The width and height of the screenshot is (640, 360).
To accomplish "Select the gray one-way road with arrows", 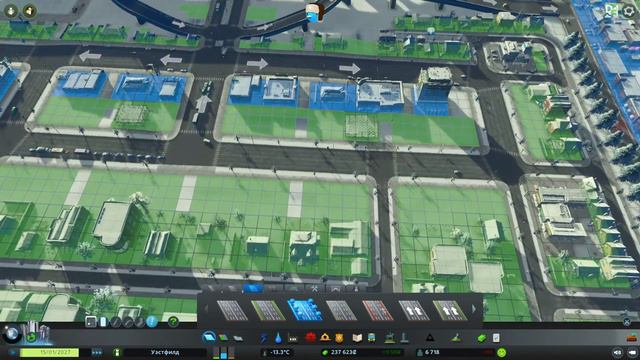I will coord(413,310).
